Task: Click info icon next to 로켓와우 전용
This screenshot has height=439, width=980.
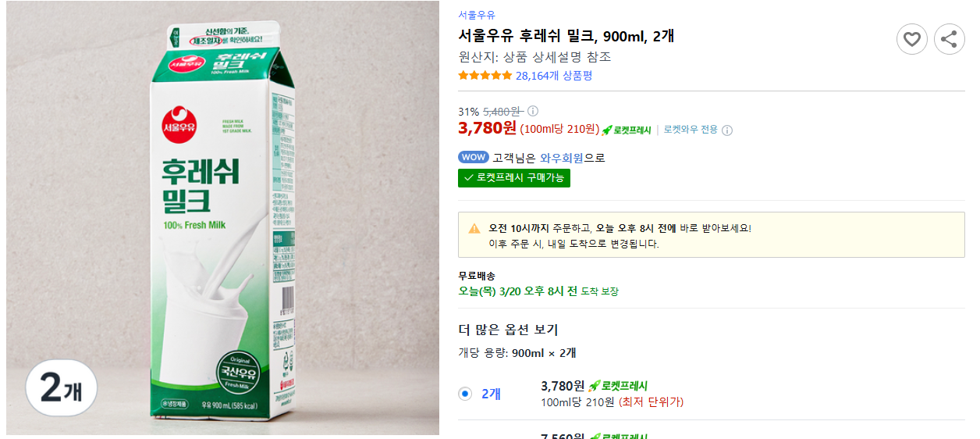Action: coord(727,130)
